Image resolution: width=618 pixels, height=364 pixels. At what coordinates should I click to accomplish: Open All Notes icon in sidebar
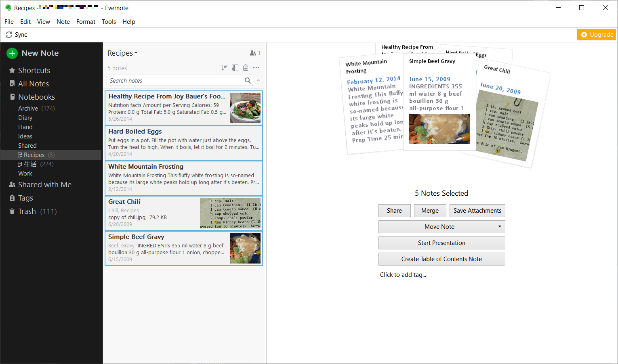pyautogui.click(x=12, y=84)
